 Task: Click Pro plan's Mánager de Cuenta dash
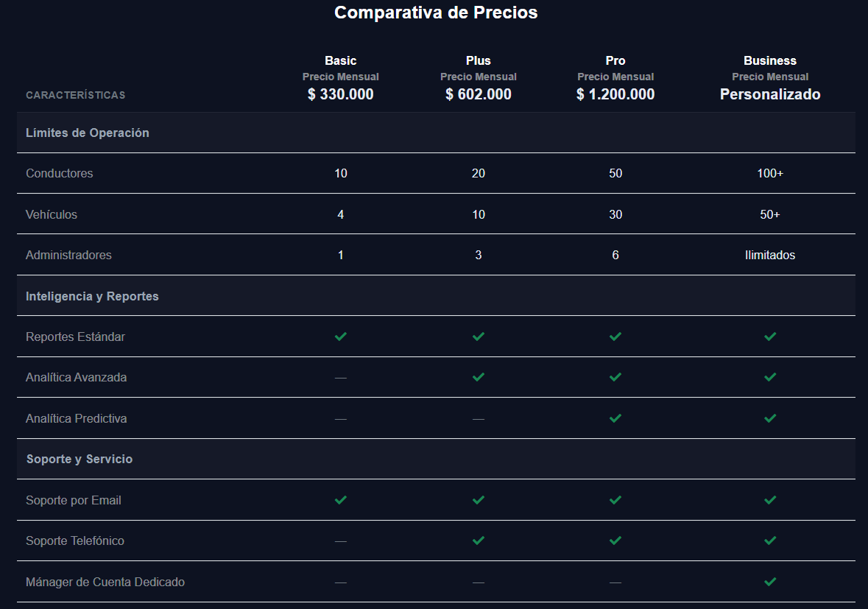[615, 582]
